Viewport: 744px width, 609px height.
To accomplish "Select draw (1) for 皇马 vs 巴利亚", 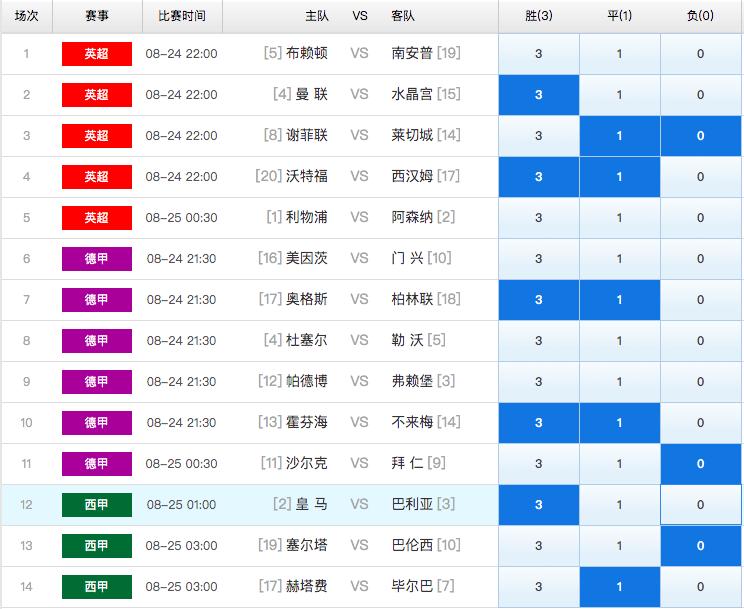I will point(620,505).
